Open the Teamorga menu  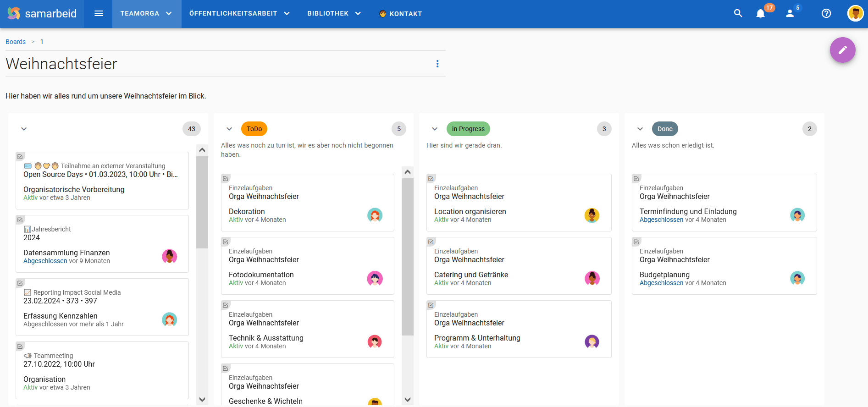click(146, 13)
